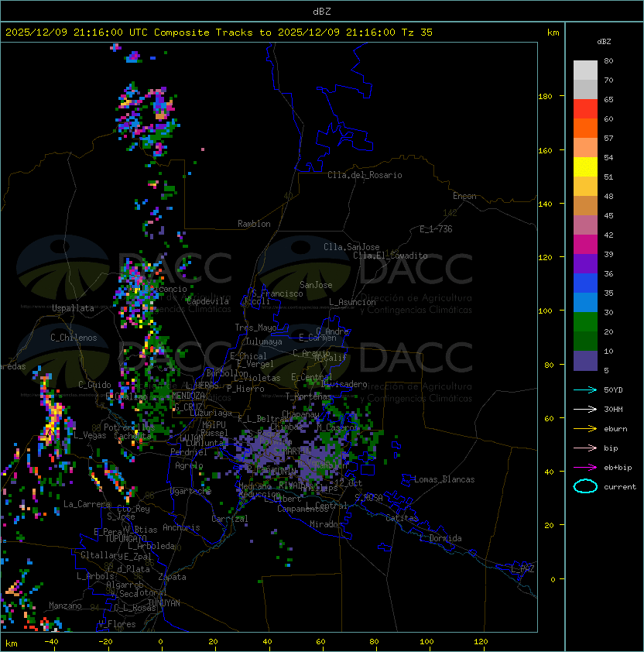Pick the purple 36-39 dBZ swatch
Screen dimensions: 644x652
[x=585, y=263]
